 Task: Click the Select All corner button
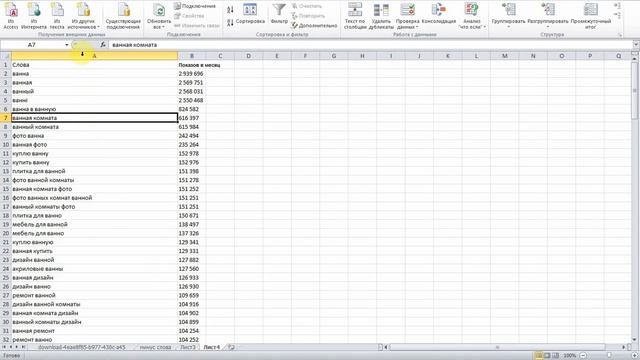pyautogui.click(x=6, y=56)
